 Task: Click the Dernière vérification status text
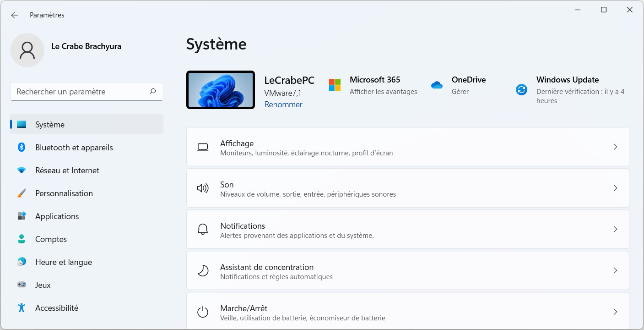[x=580, y=96]
